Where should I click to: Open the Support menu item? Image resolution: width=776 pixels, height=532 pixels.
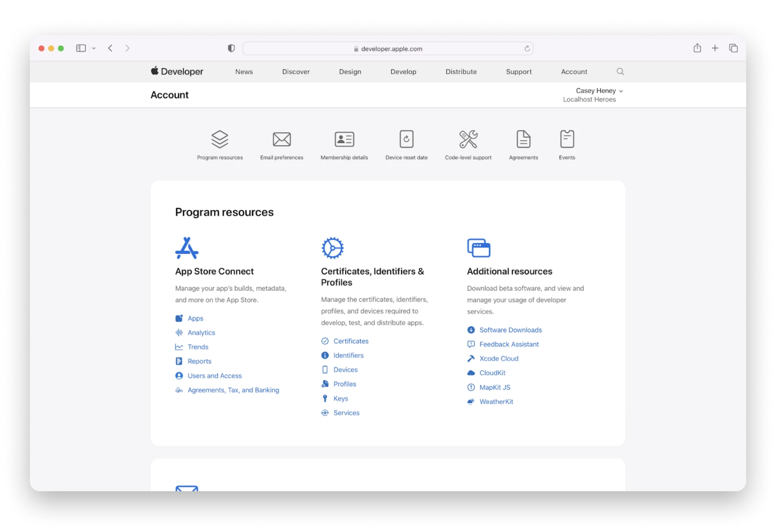(x=519, y=72)
